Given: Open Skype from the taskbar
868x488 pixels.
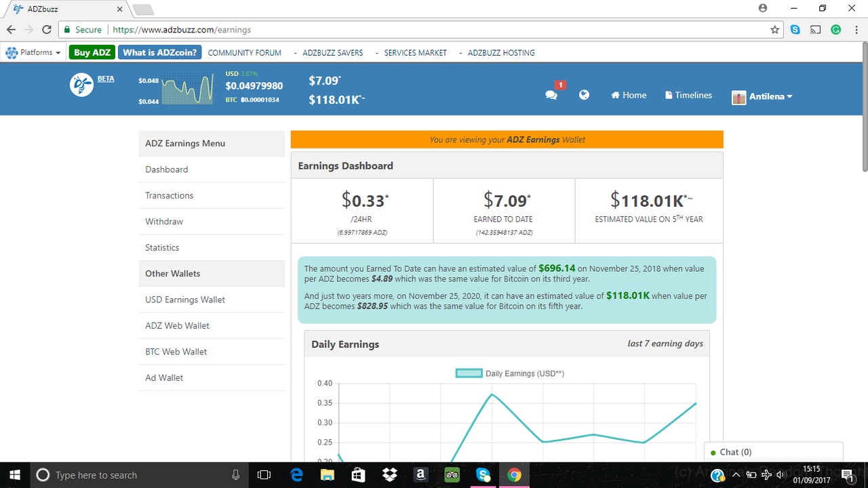Looking at the screenshot, I should click(484, 475).
